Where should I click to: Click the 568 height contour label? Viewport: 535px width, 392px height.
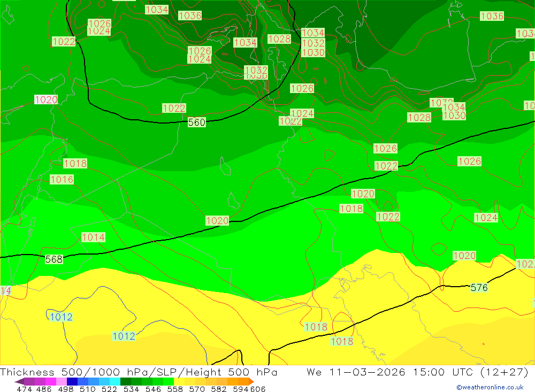54,259
